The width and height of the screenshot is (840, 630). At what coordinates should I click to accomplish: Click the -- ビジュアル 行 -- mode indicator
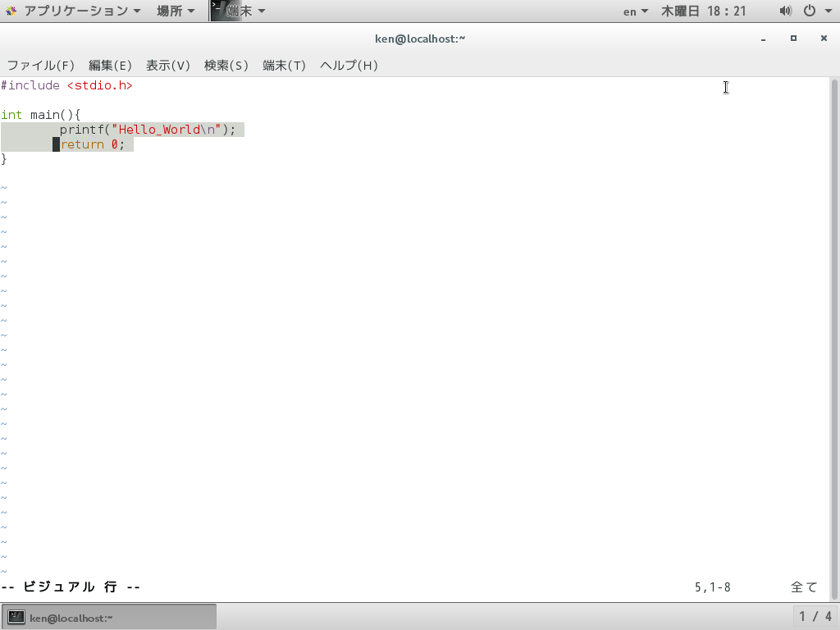click(71, 587)
